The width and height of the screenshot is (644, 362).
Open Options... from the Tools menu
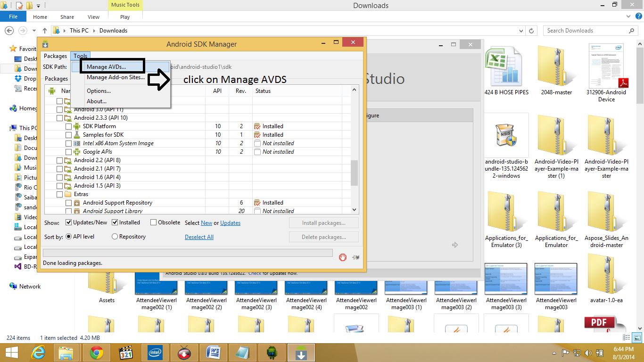[x=99, y=91]
